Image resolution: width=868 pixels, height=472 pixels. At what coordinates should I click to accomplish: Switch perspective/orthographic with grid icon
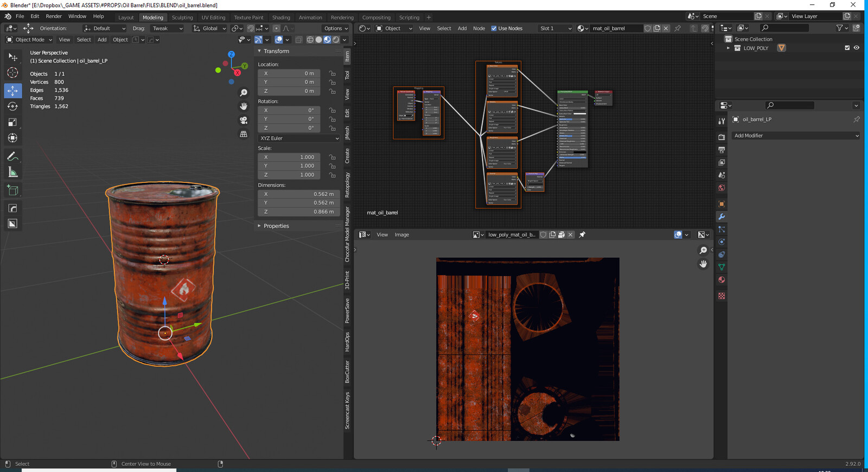click(x=244, y=134)
